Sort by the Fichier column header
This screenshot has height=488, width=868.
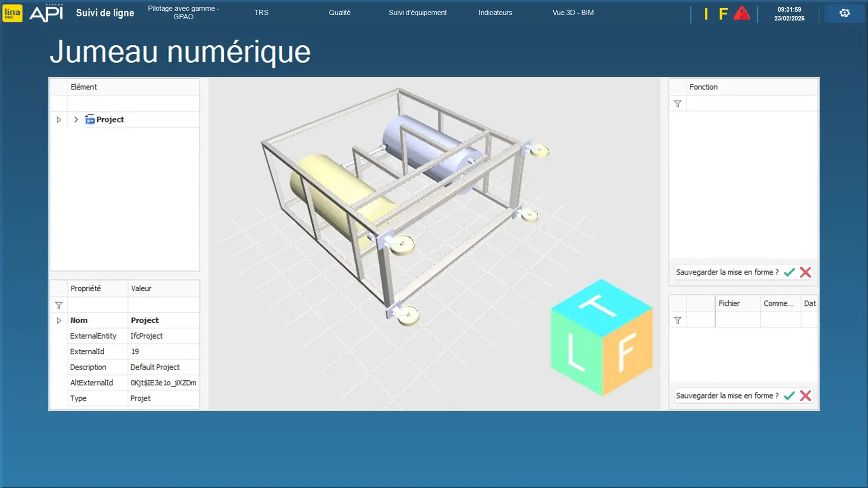tap(737, 303)
